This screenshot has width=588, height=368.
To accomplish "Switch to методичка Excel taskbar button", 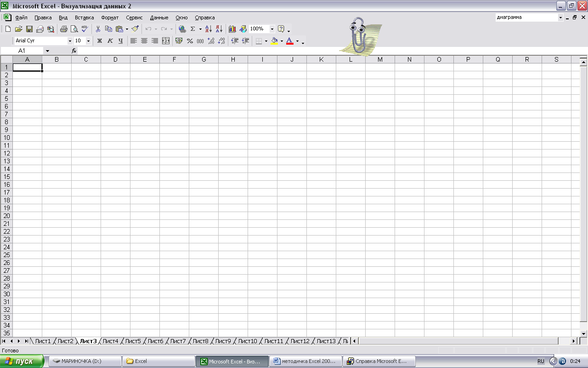I will [305, 361].
